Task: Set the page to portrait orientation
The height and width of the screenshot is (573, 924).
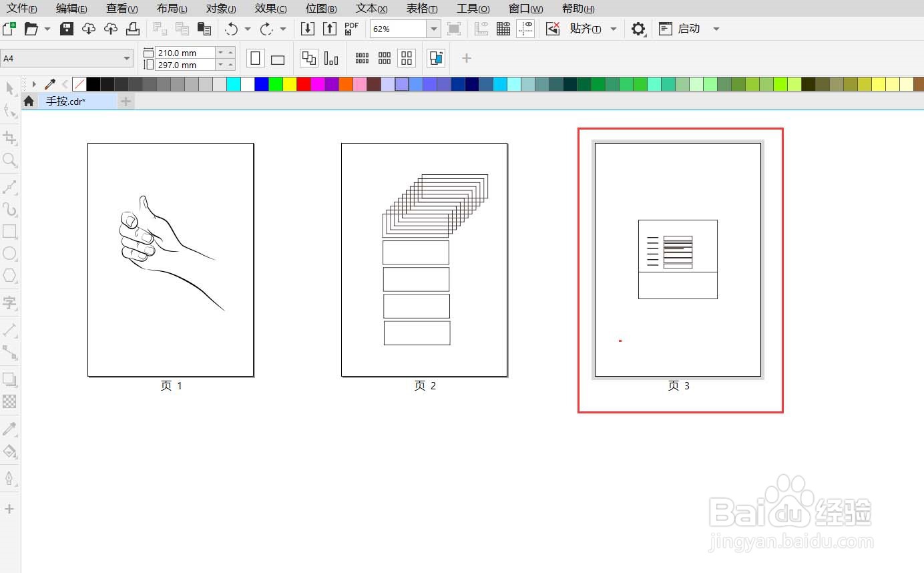Action: 256,58
